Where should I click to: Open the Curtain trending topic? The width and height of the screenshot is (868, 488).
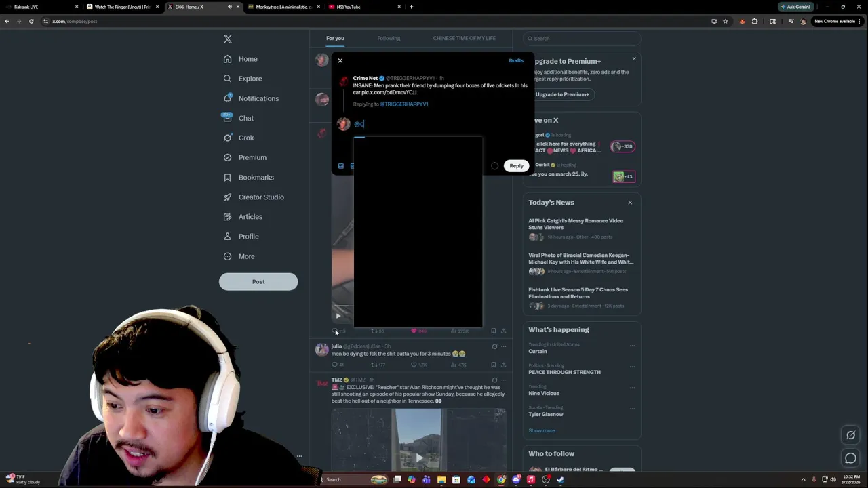(538, 351)
